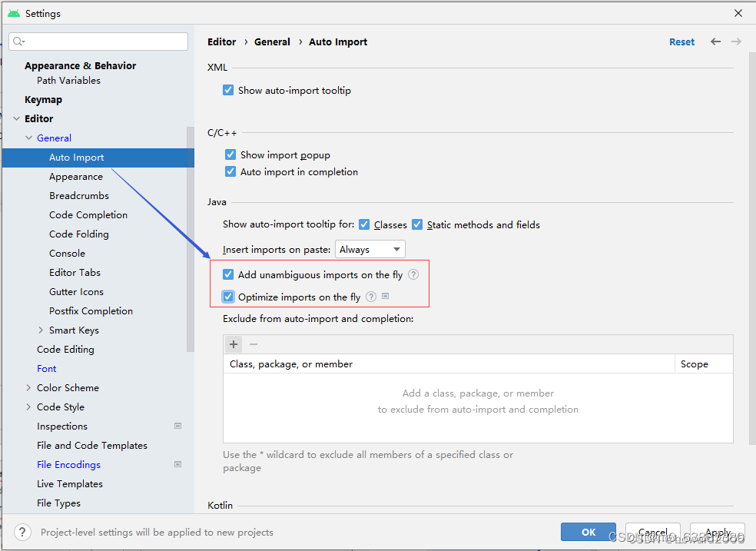The image size is (756, 551).
Task: Focus the settings search field
Action: (x=98, y=41)
